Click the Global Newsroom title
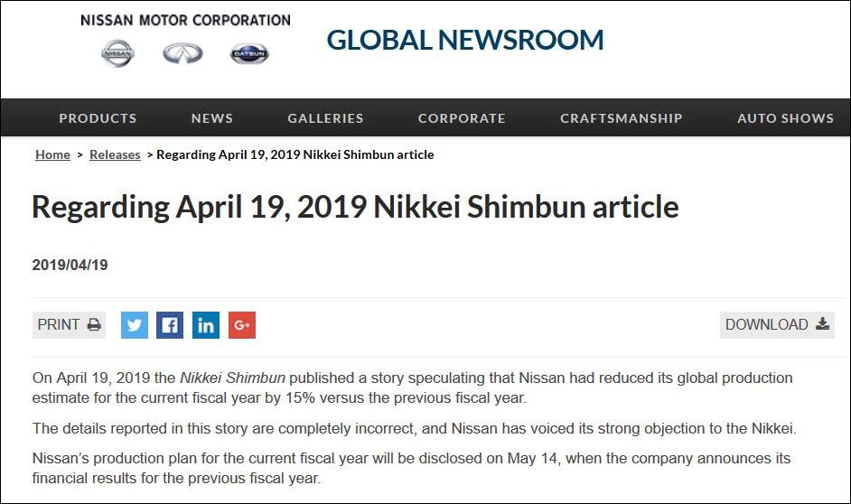 tap(465, 40)
